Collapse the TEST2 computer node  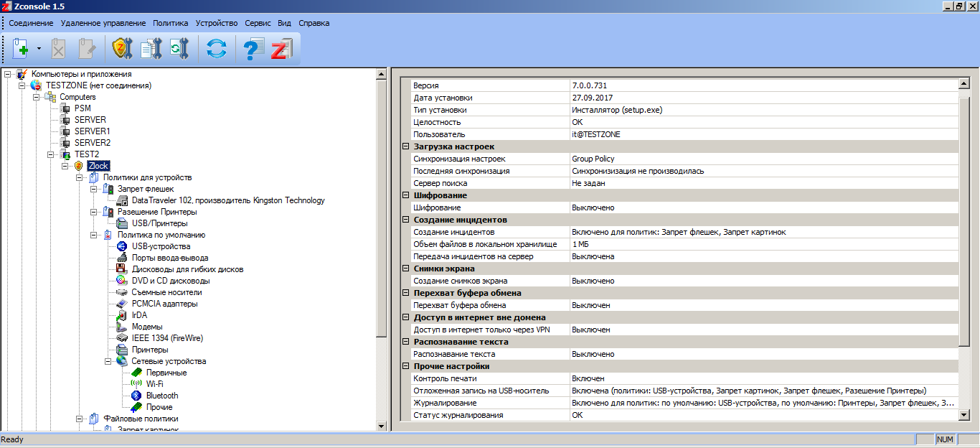[x=51, y=154]
